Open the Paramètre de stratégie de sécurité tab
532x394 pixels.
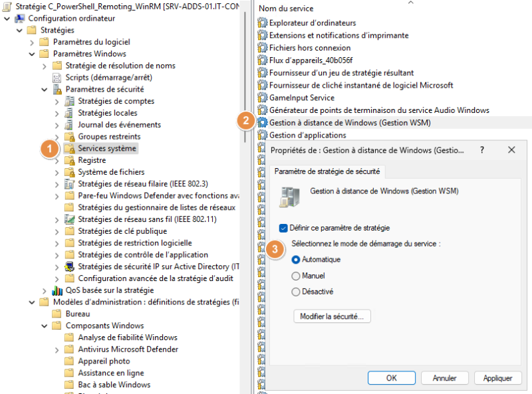click(x=327, y=171)
